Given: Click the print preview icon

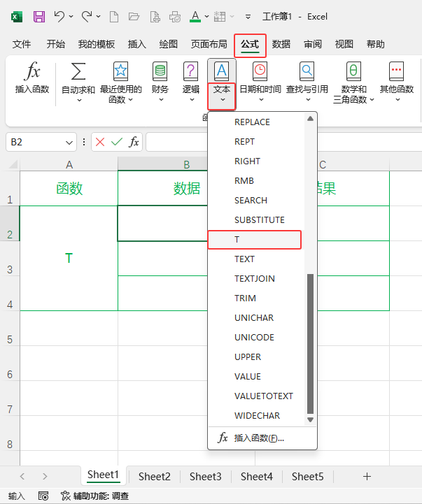Looking at the screenshot, I should (x=155, y=16).
